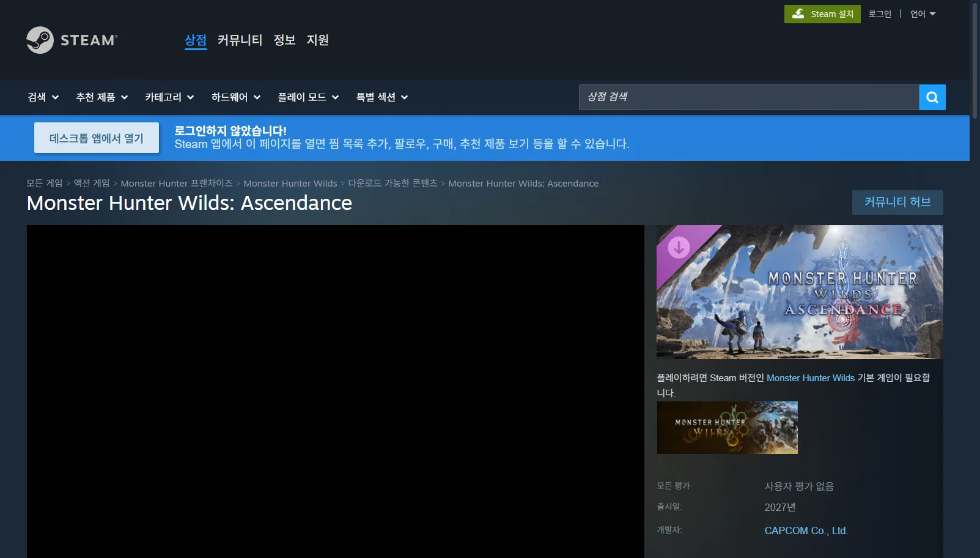Open the 커뮤니티 허브 button
Viewport: 980px width, 558px height.
tap(897, 202)
